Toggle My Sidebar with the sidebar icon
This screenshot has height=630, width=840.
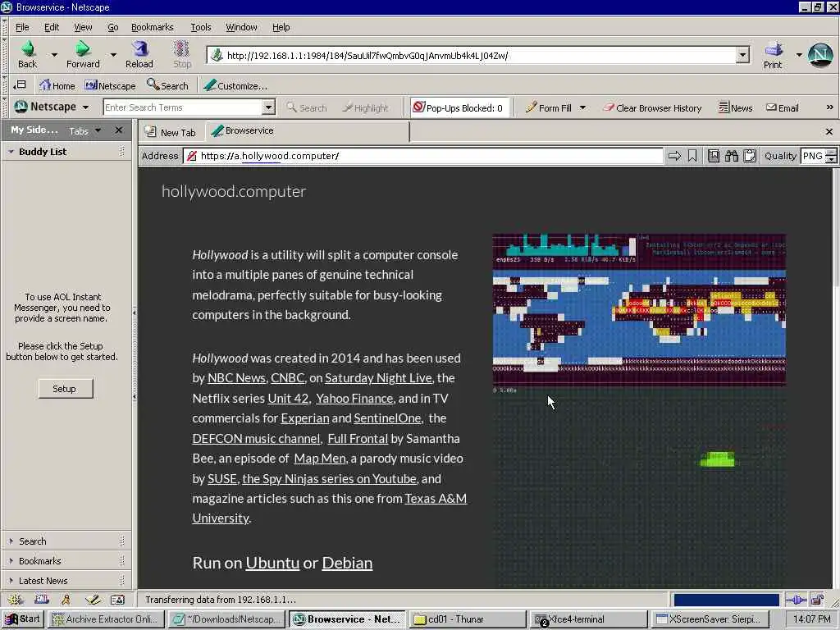click(x=20, y=84)
